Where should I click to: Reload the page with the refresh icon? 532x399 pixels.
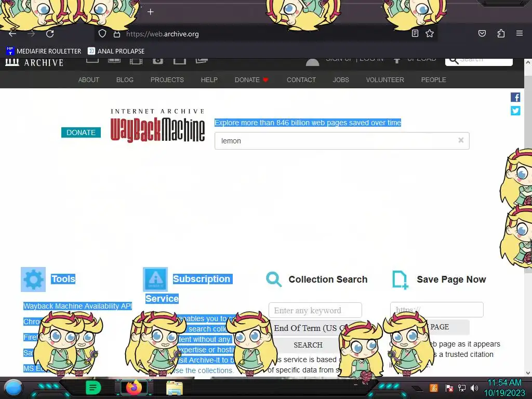(50, 34)
